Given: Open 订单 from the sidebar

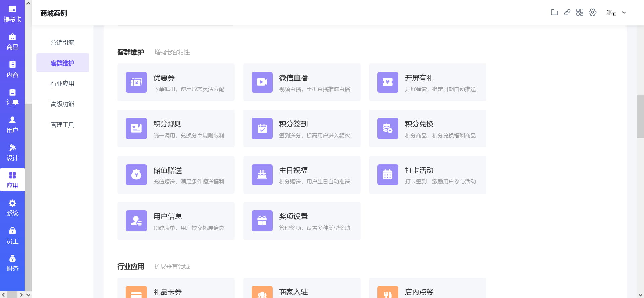Looking at the screenshot, I should 12,97.
